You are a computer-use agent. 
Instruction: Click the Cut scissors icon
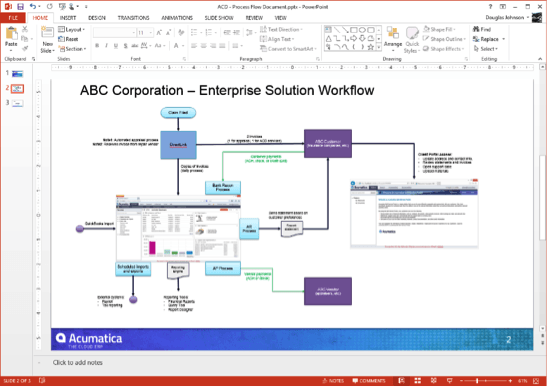coord(25,29)
